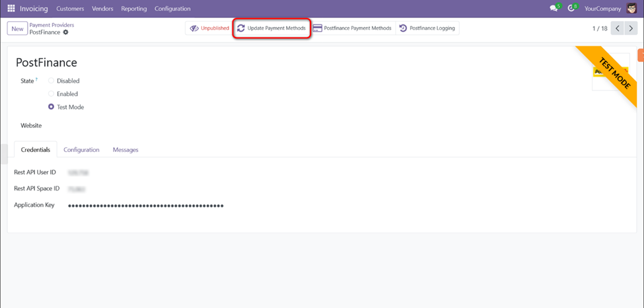Open the chat messages icon

[x=554, y=9]
